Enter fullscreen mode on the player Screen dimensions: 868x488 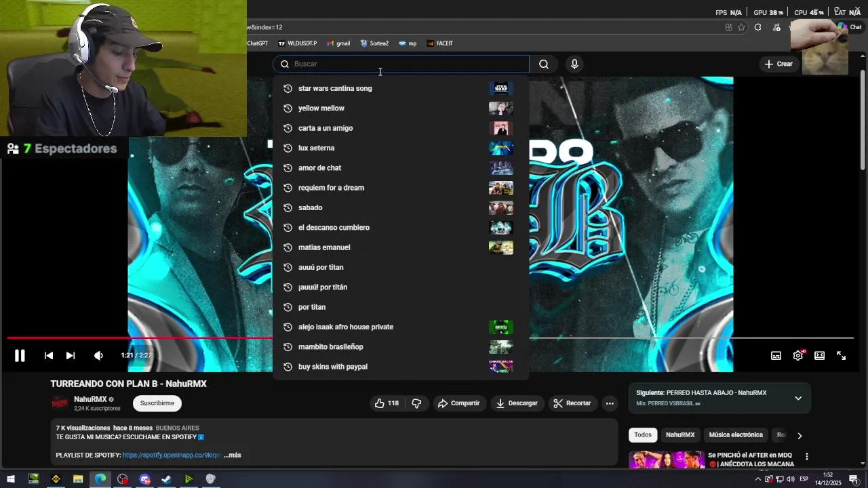841,355
